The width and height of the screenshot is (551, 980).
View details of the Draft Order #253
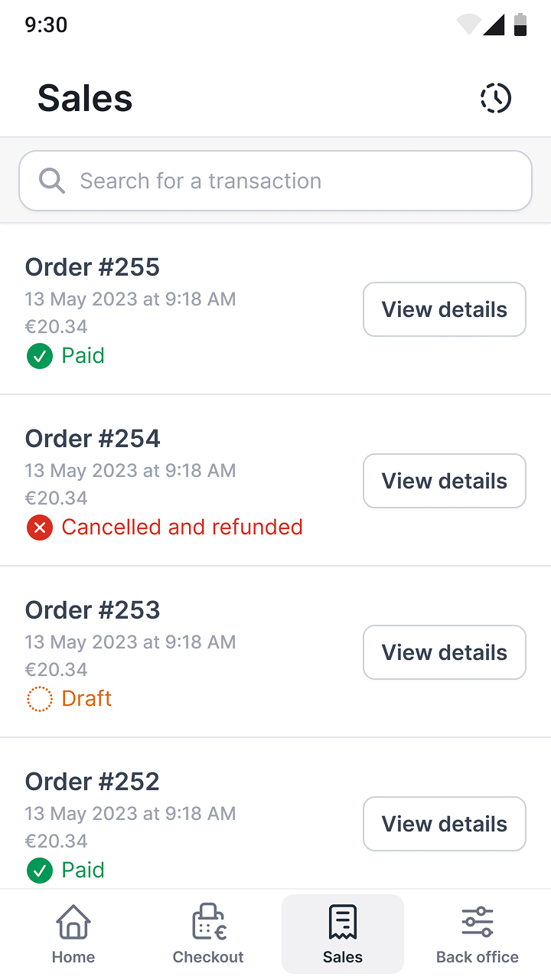(x=444, y=652)
